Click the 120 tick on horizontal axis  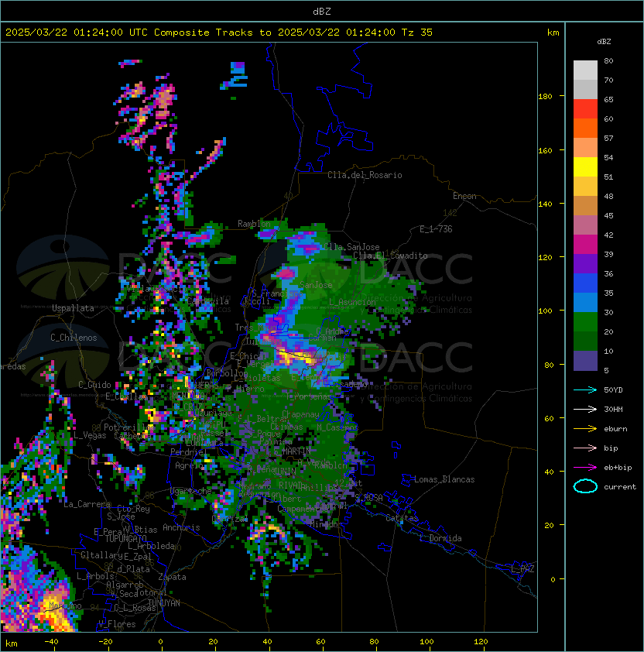(481, 642)
